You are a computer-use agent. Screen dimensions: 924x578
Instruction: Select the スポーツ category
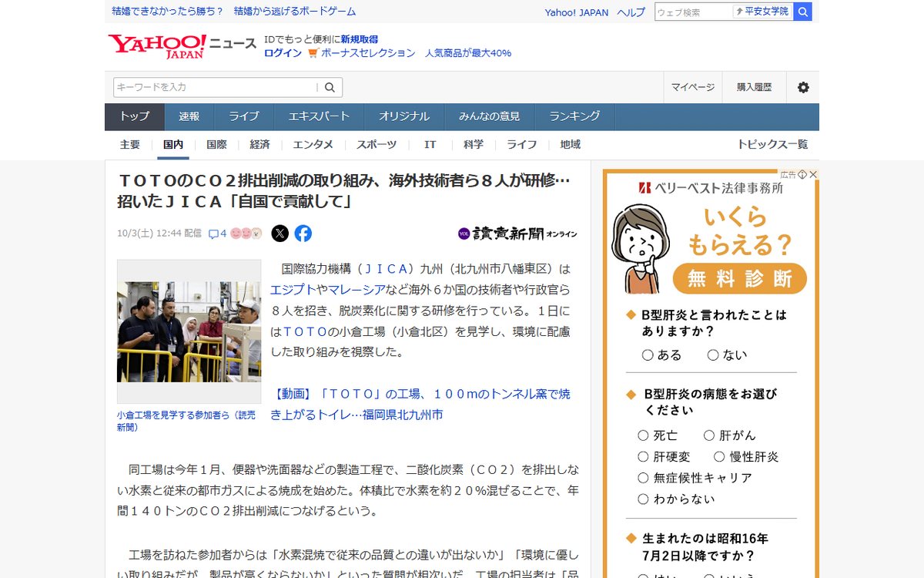pyautogui.click(x=377, y=145)
